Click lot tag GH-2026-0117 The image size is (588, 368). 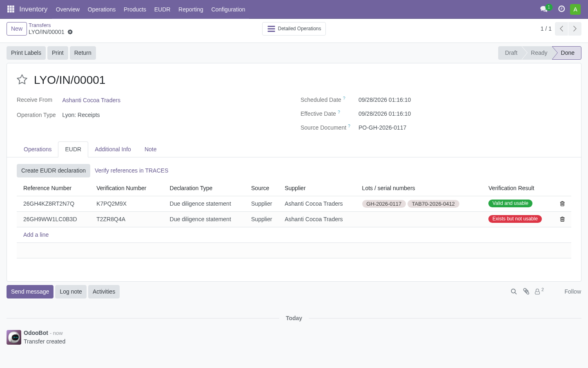[x=384, y=204]
